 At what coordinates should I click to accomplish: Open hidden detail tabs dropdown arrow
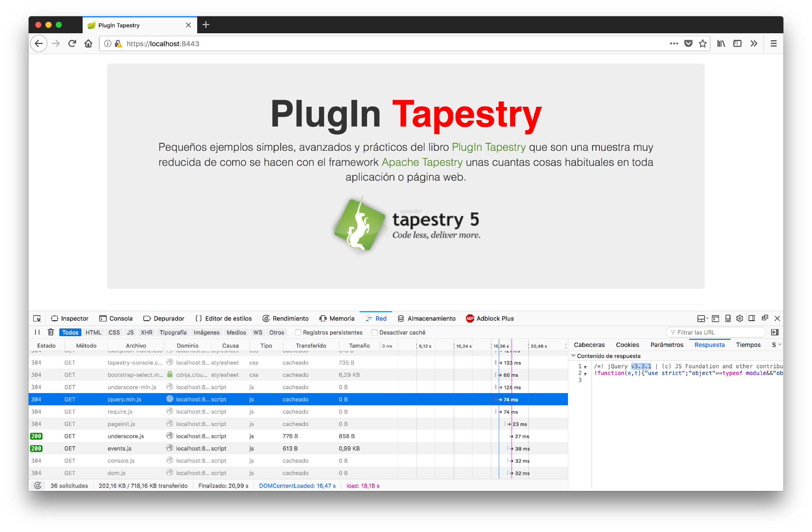pos(780,345)
